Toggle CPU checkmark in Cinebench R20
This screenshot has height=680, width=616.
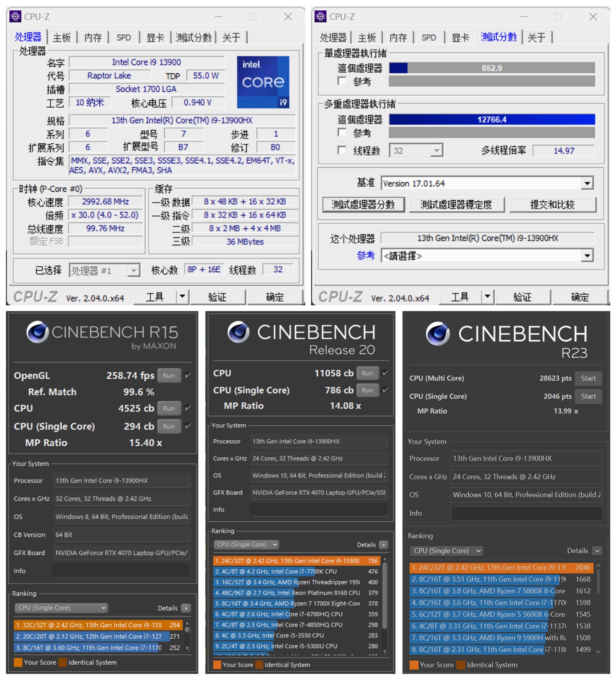[x=385, y=373]
